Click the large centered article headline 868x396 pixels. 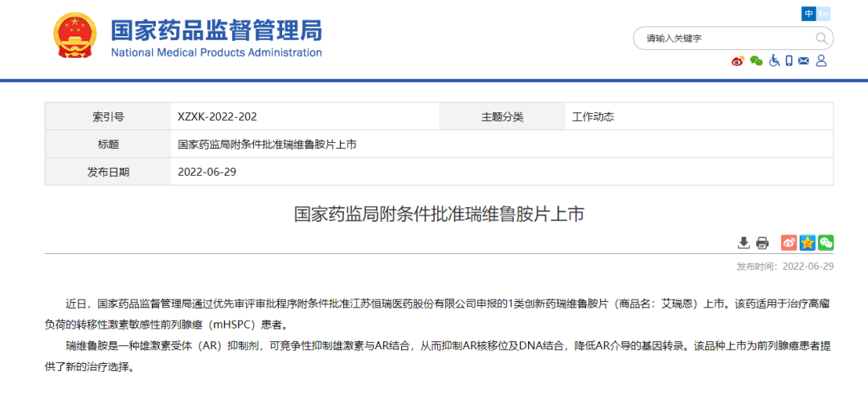[439, 214]
